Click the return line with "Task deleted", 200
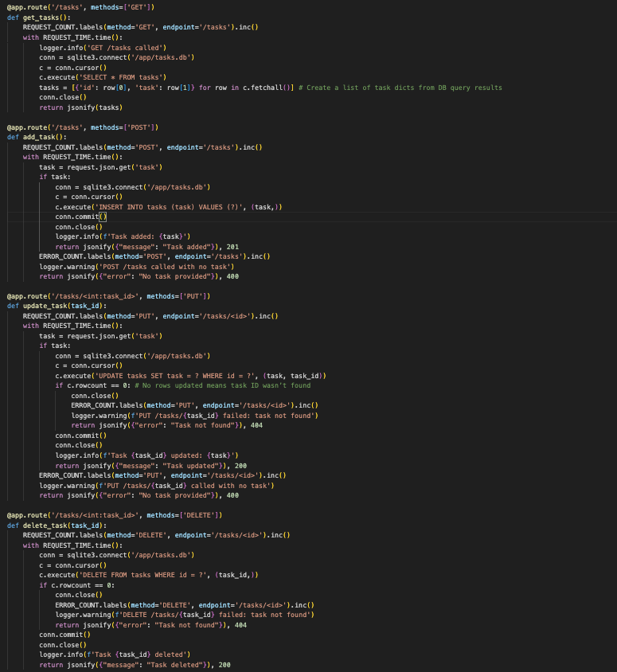 [135, 665]
